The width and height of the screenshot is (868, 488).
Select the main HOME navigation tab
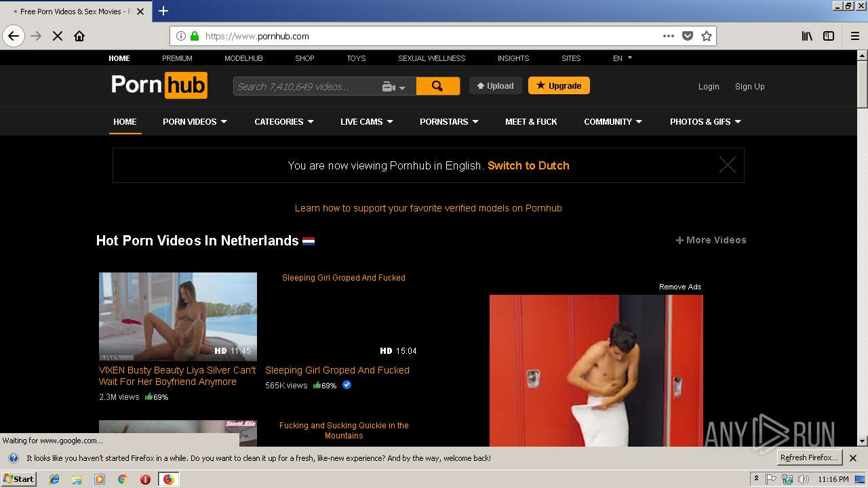(x=125, y=122)
